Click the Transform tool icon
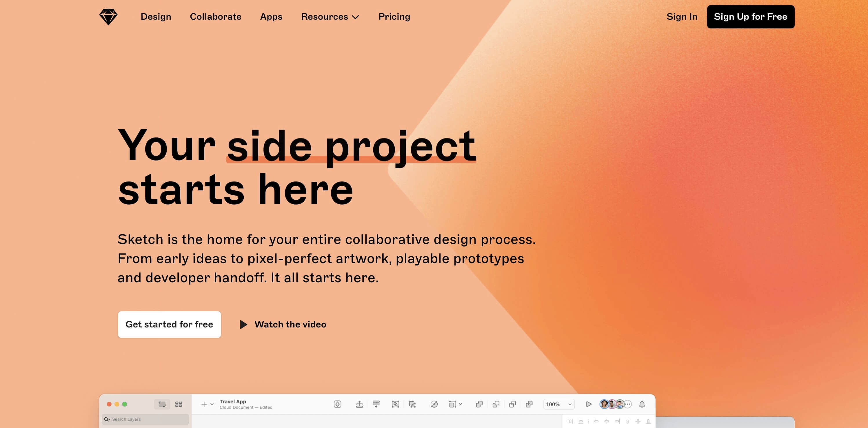Viewport: 868px width, 428px height. click(x=452, y=404)
